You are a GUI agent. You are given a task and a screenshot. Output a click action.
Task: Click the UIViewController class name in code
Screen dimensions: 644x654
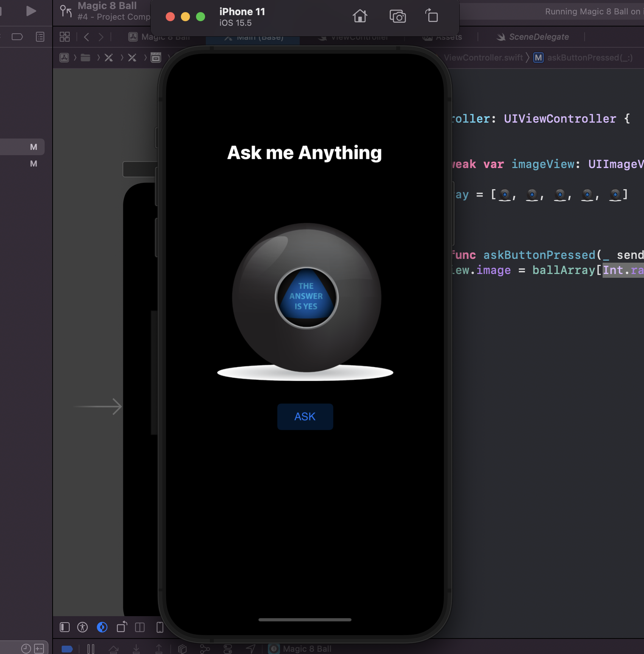(560, 118)
